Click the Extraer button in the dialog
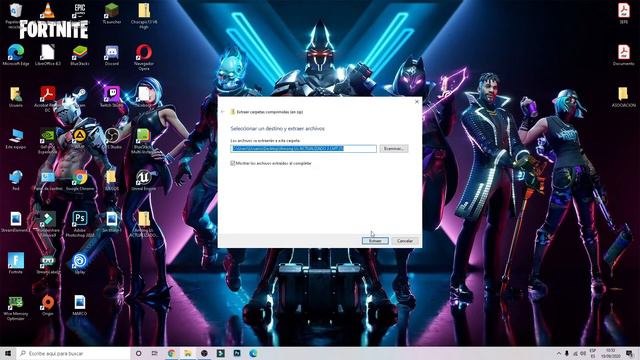The height and width of the screenshot is (360, 640). [x=375, y=241]
